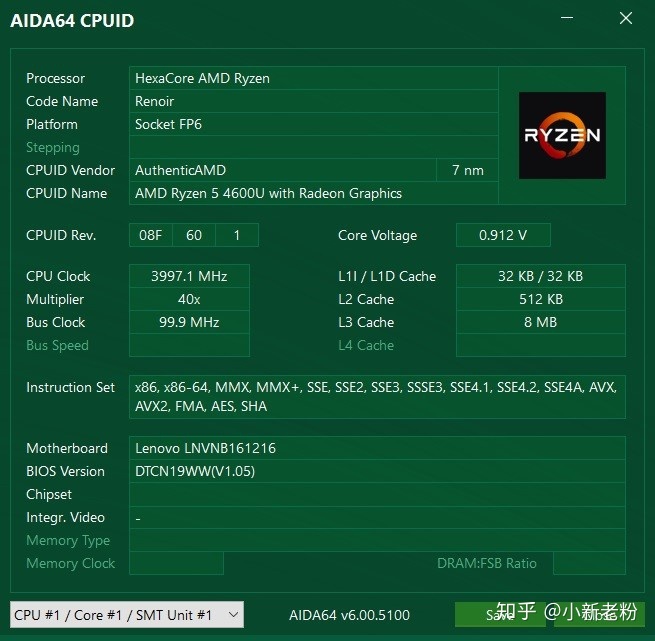Click the Core Voltage 0.912 V value
Viewport: 655px width, 641px height.
click(x=503, y=235)
